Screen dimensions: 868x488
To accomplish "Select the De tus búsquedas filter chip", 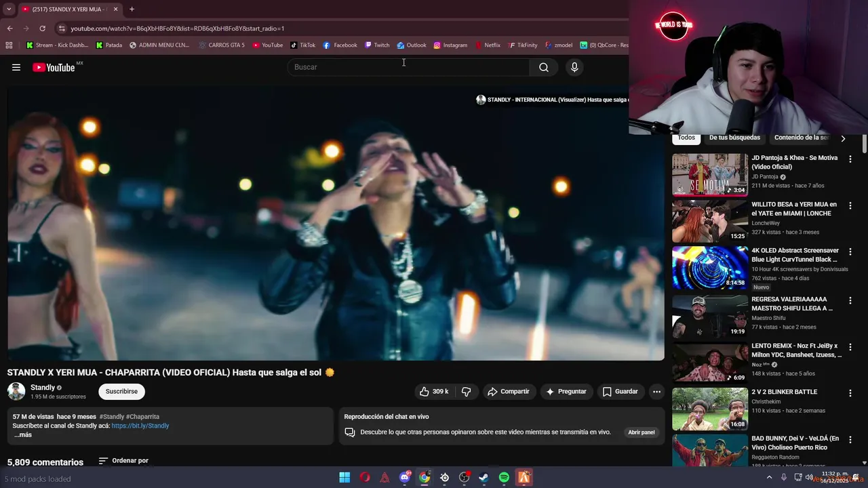I will pyautogui.click(x=734, y=138).
